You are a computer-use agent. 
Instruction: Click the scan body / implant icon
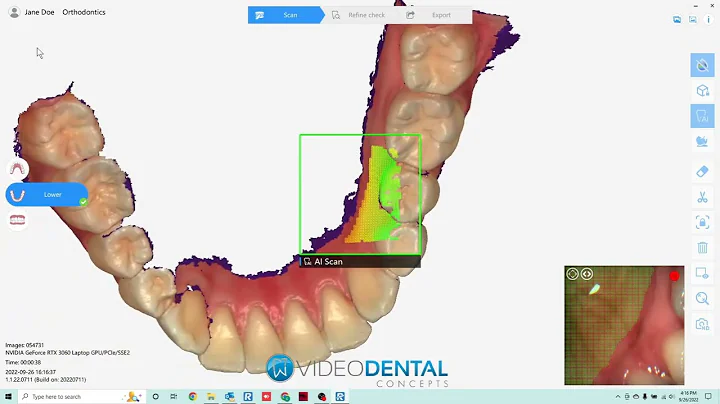[x=702, y=141]
